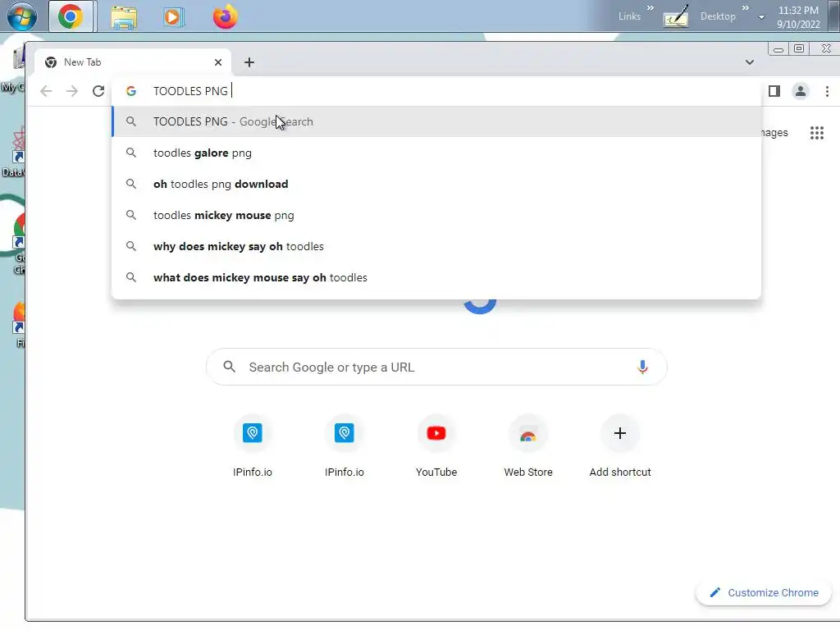840x630 pixels.
Task: Show hidden tray icons arrow
Action: 761,17
